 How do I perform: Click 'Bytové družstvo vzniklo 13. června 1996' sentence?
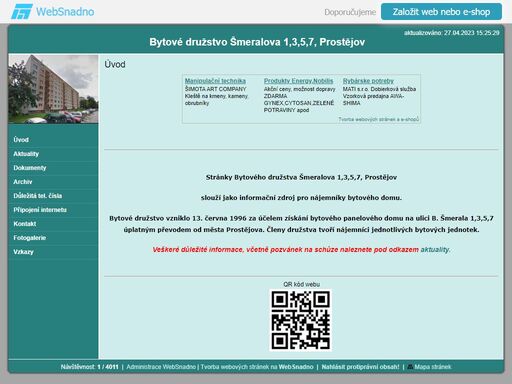(x=301, y=224)
